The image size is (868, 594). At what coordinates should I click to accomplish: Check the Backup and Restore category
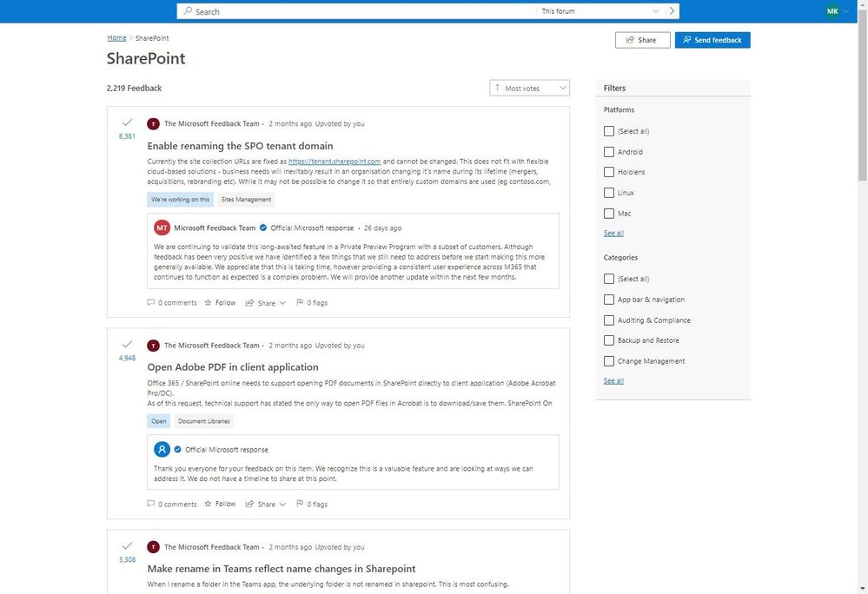click(x=609, y=340)
